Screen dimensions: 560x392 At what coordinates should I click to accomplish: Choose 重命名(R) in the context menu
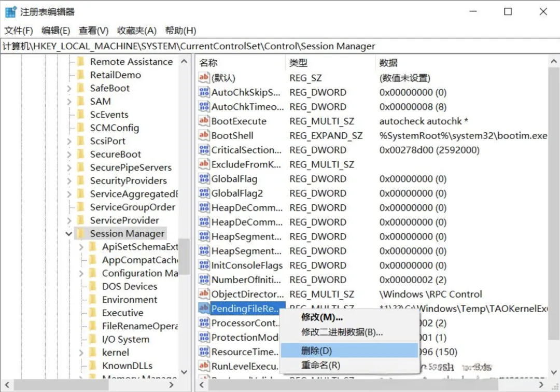(349, 365)
